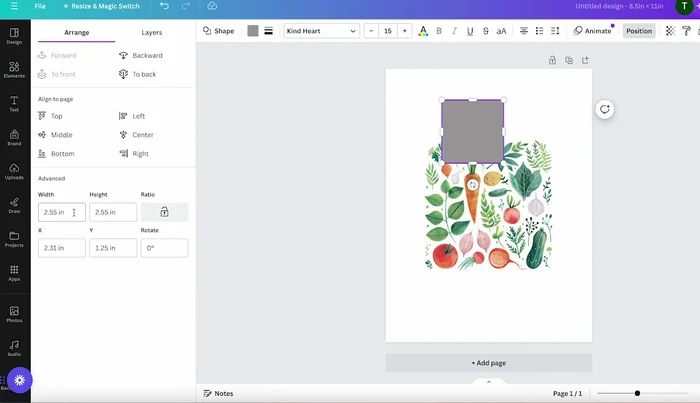Click the duplicate page icon above canvas
Screen dimensions: 700x403
(569, 60)
